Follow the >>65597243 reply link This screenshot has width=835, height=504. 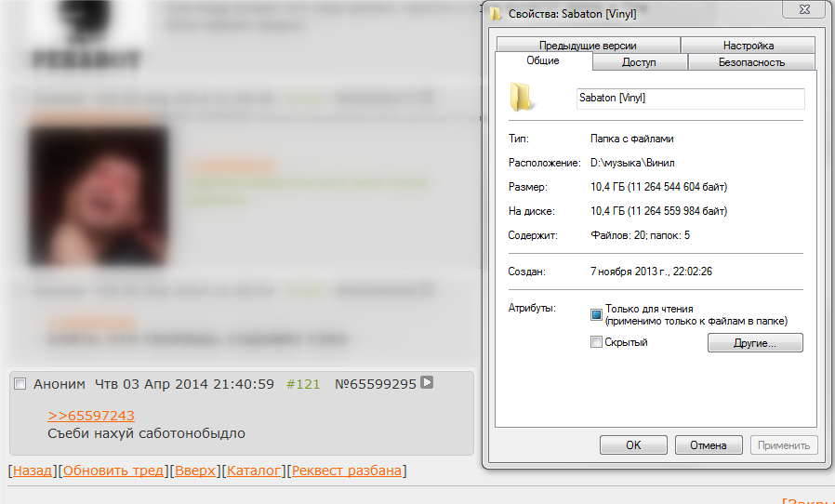click(x=91, y=416)
